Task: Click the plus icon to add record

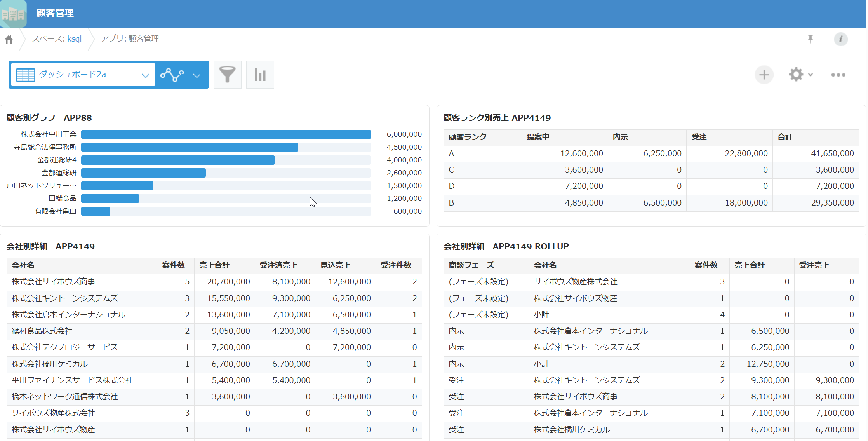Action: (x=764, y=75)
